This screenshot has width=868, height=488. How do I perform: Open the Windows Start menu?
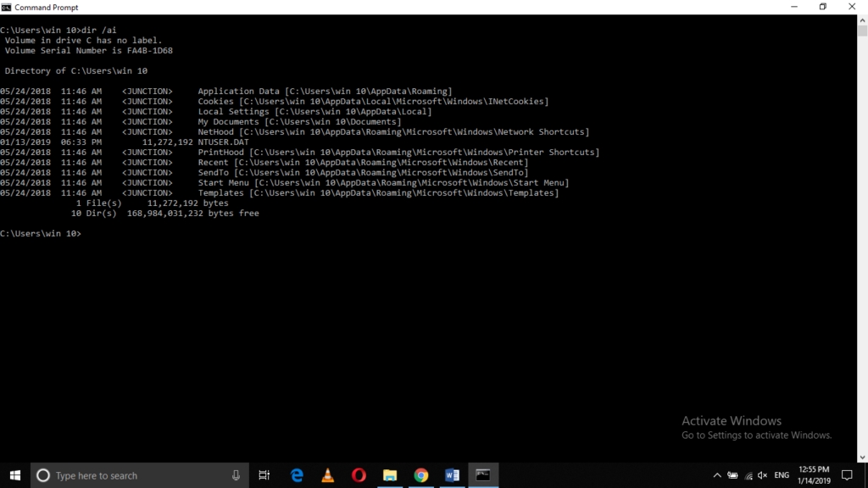(x=15, y=475)
